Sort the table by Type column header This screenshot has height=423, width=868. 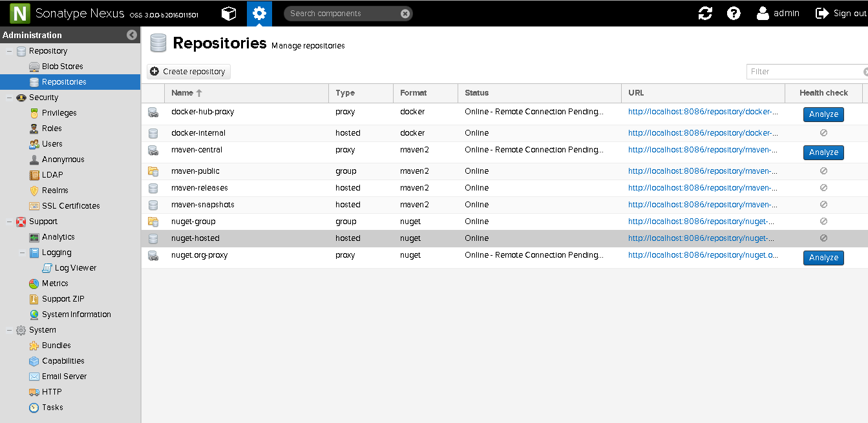tap(361, 93)
